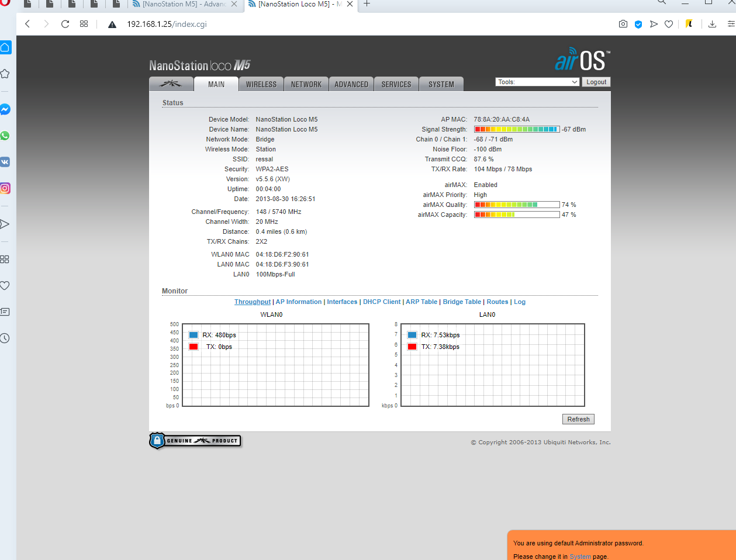Viewport: 736px width, 560px height.
Task: Switch to the SYSTEM tab
Action: click(441, 84)
